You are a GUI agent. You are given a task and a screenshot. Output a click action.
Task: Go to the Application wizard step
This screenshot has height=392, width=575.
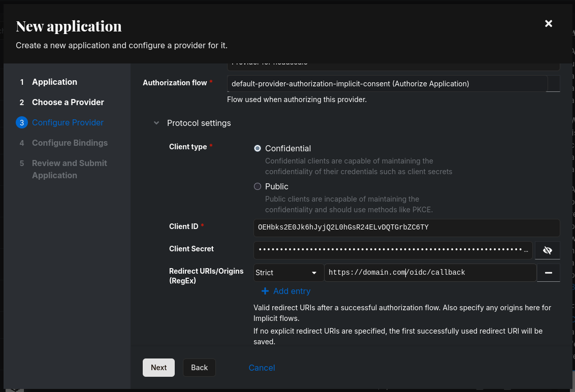tap(54, 82)
